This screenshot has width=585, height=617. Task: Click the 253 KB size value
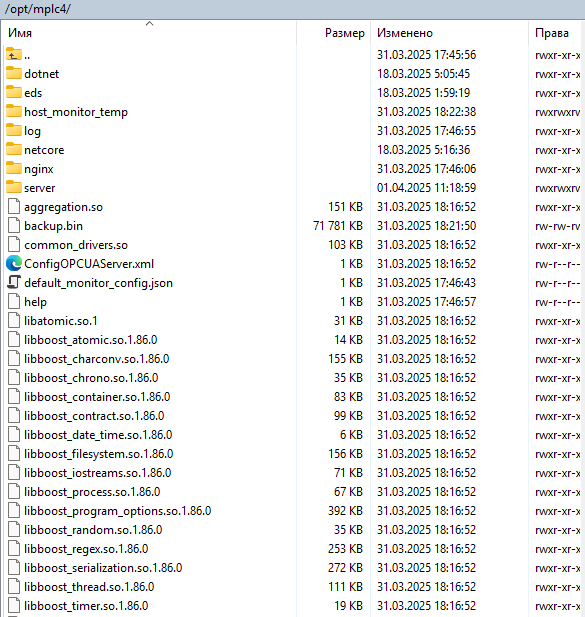point(345,549)
